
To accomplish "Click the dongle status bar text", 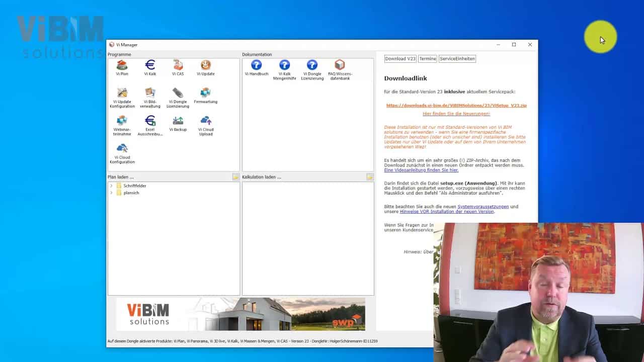I will (243, 341).
